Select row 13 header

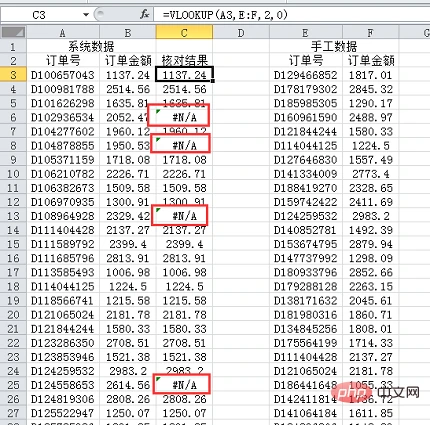click(x=13, y=216)
